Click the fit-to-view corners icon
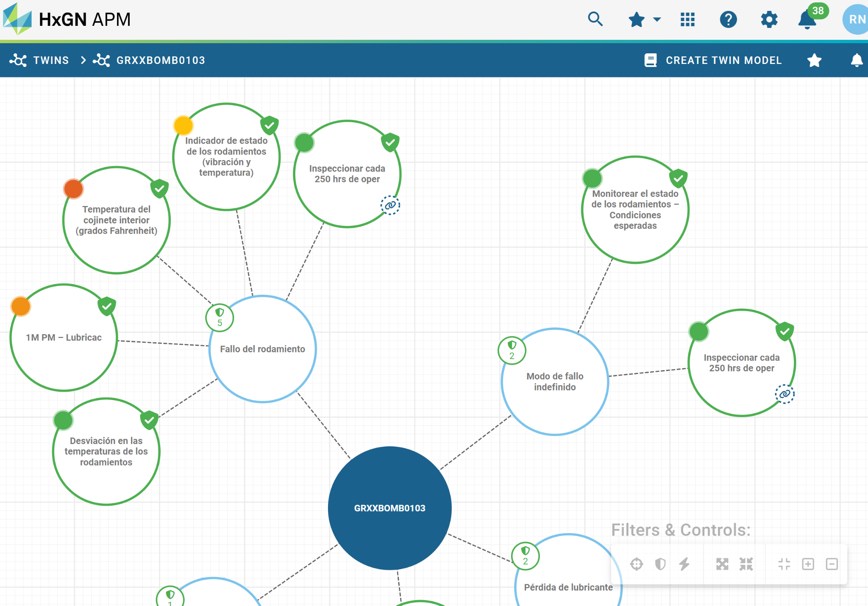The width and height of the screenshot is (868, 606). click(784, 564)
